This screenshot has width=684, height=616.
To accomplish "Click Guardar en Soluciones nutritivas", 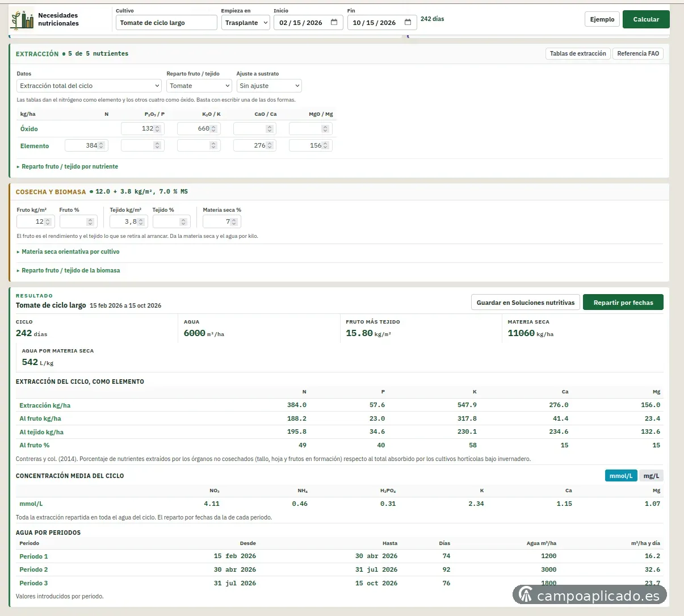I will pyautogui.click(x=526, y=303).
